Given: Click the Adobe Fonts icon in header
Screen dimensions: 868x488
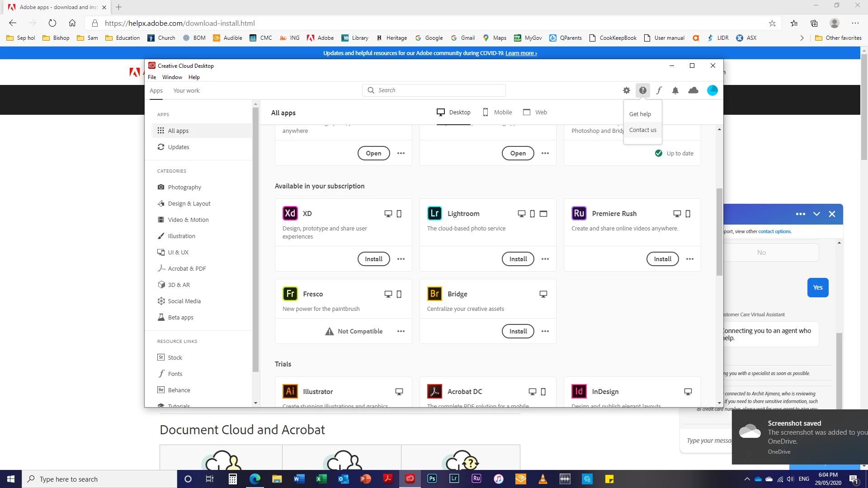Looking at the screenshot, I should 659,90.
